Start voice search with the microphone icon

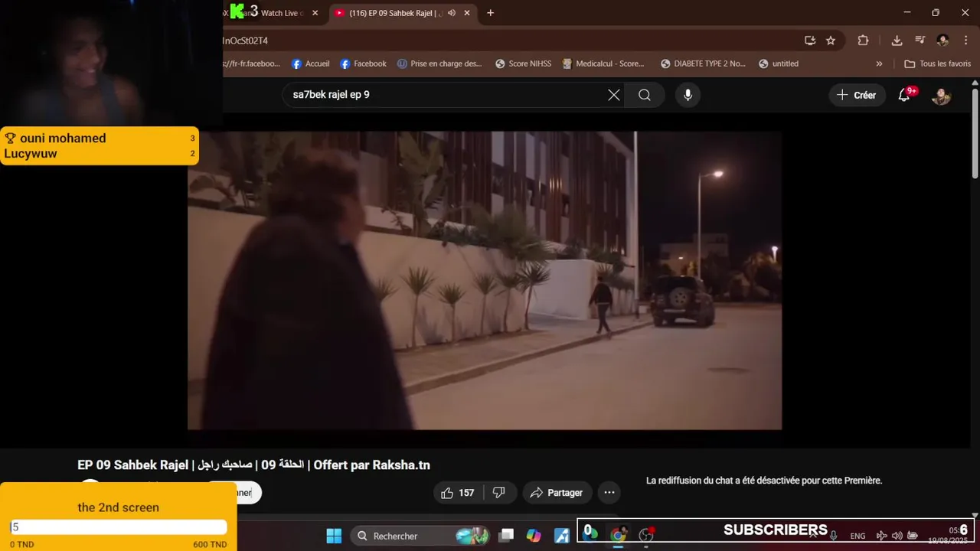tap(688, 95)
